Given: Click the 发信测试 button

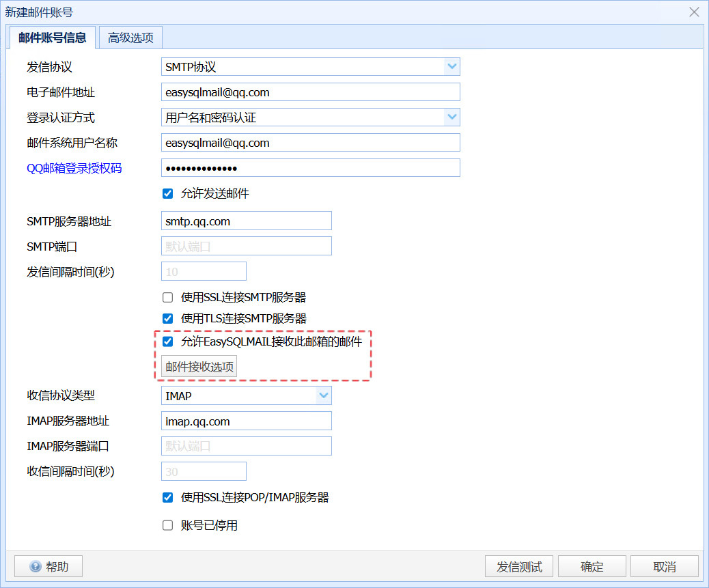Looking at the screenshot, I should [518, 565].
